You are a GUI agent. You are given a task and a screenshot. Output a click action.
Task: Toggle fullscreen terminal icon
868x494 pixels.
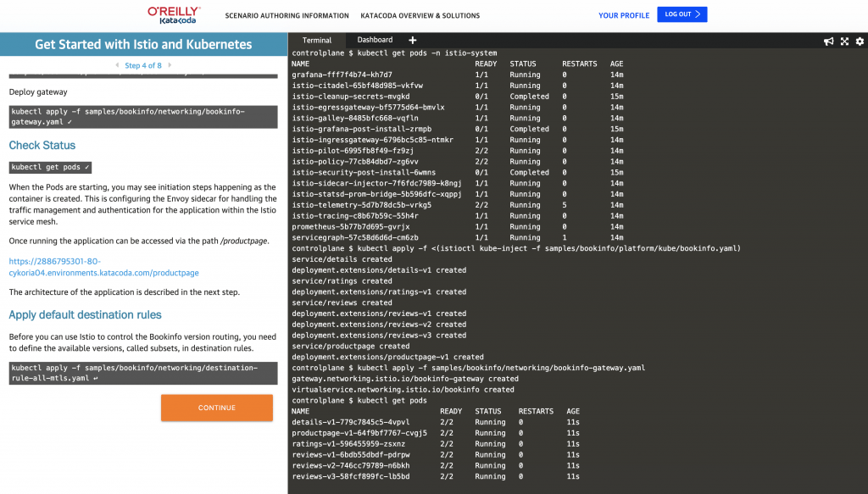click(844, 42)
